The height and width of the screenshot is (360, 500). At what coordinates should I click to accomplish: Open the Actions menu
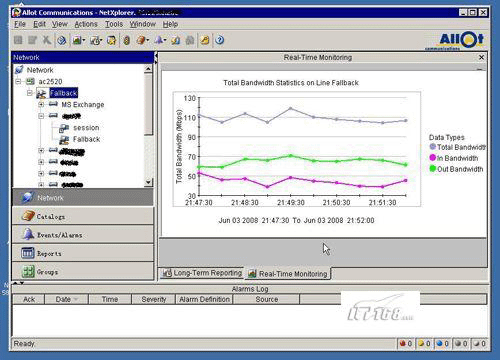coord(86,24)
